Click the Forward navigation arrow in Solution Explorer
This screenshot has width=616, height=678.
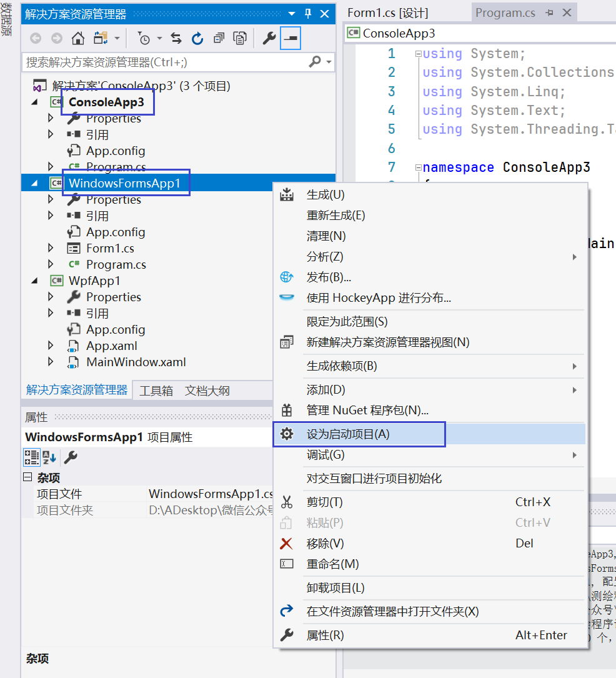(57, 39)
